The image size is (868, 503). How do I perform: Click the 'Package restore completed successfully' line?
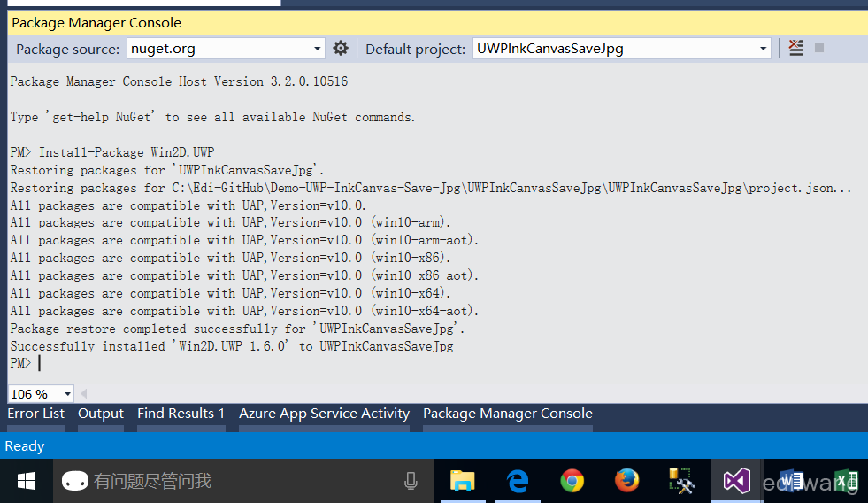coord(237,329)
